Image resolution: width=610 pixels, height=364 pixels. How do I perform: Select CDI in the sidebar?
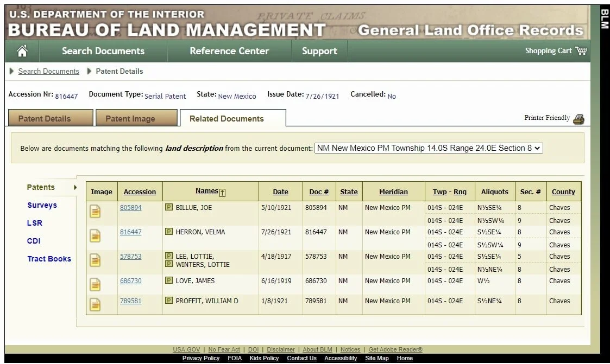point(34,241)
